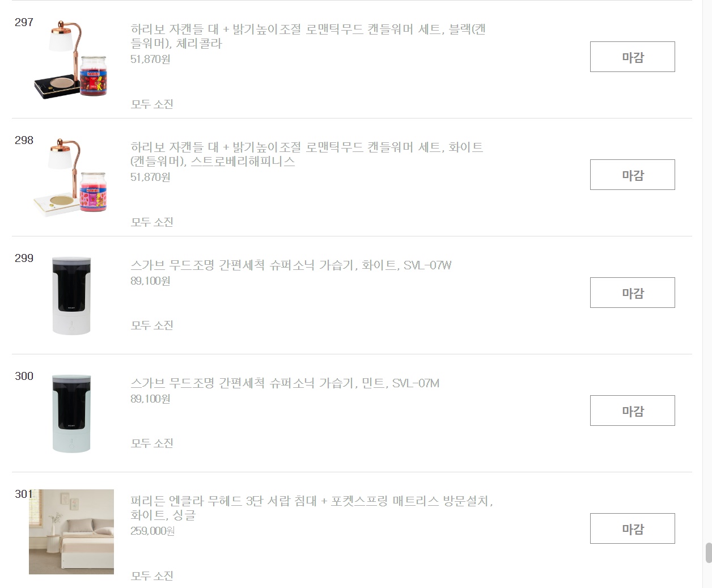The image size is (712, 588).
Task: Click 마감 button for item 299
Action: coord(633,293)
